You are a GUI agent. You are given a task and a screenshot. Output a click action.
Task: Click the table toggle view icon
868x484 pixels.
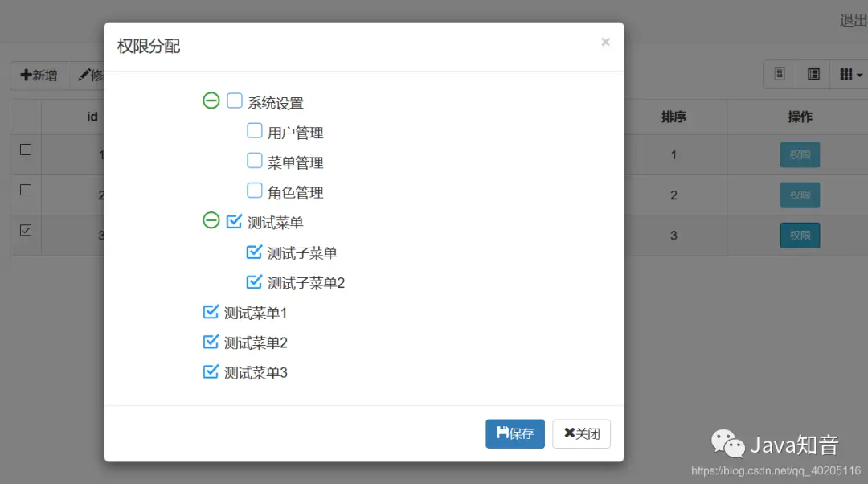(813, 75)
